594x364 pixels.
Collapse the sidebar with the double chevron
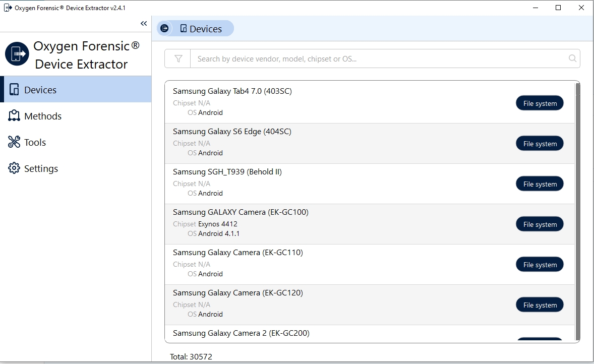143,23
